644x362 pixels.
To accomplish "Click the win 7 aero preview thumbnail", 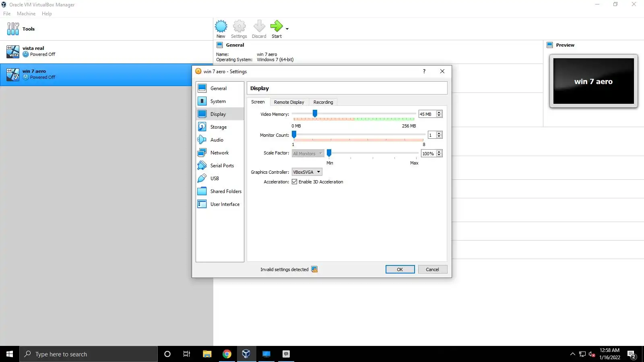I will tap(594, 81).
